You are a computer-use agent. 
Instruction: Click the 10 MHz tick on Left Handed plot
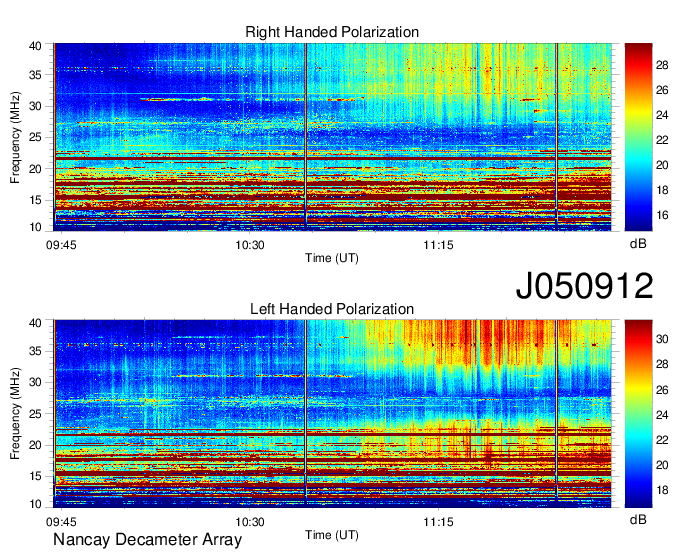click(x=35, y=504)
